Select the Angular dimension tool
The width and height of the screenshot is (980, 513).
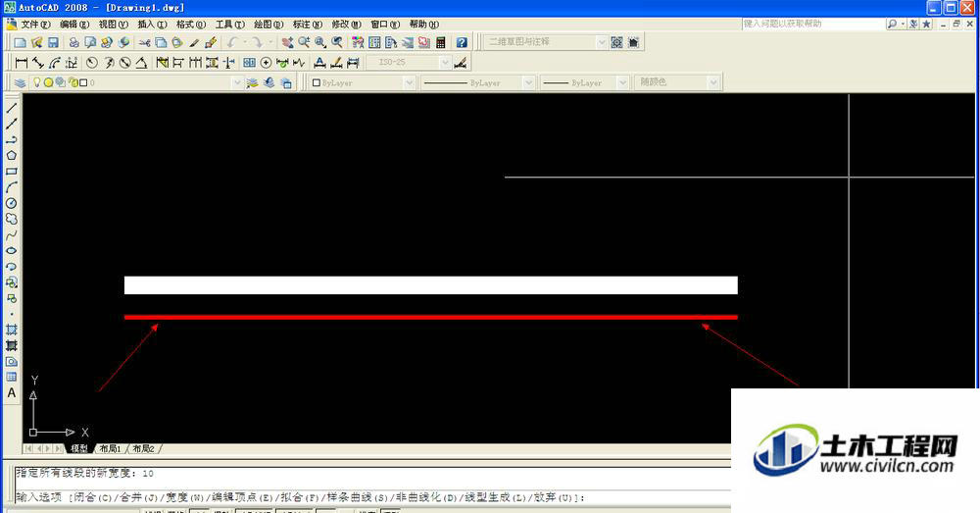142,63
